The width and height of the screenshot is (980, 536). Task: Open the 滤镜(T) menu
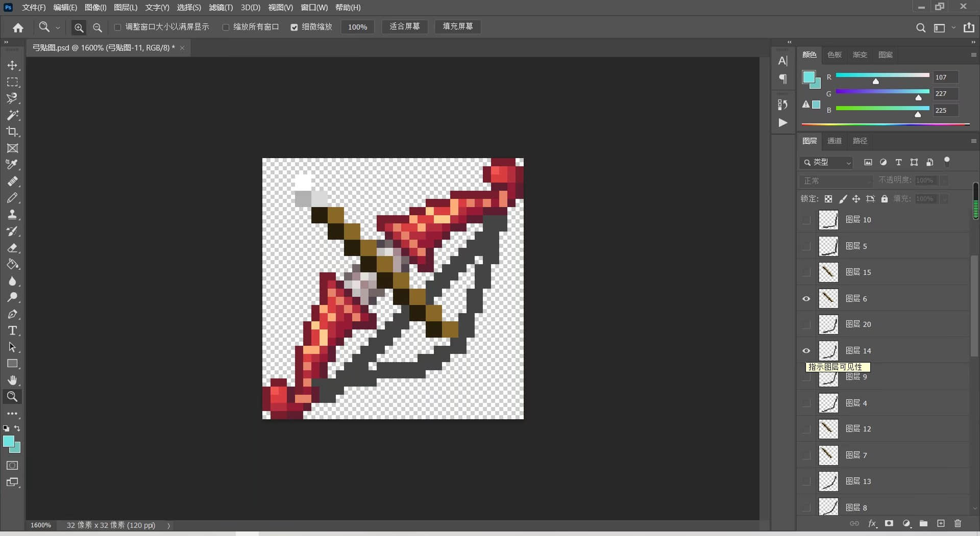pyautogui.click(x=220, y=8)
